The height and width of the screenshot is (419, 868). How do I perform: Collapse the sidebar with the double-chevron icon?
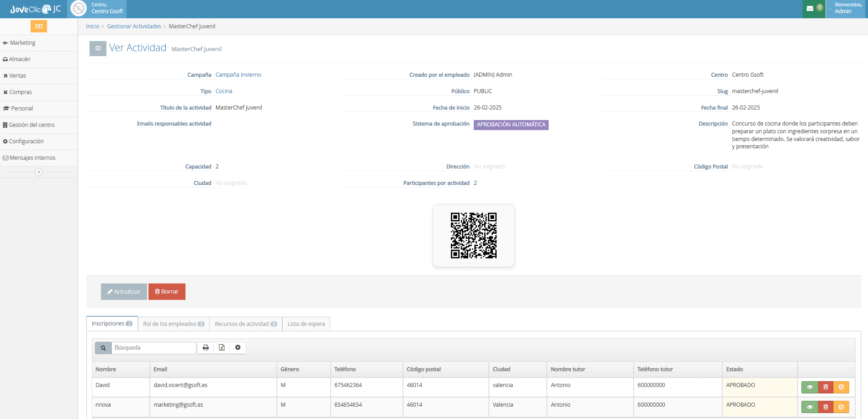click(x=39, y=172)
